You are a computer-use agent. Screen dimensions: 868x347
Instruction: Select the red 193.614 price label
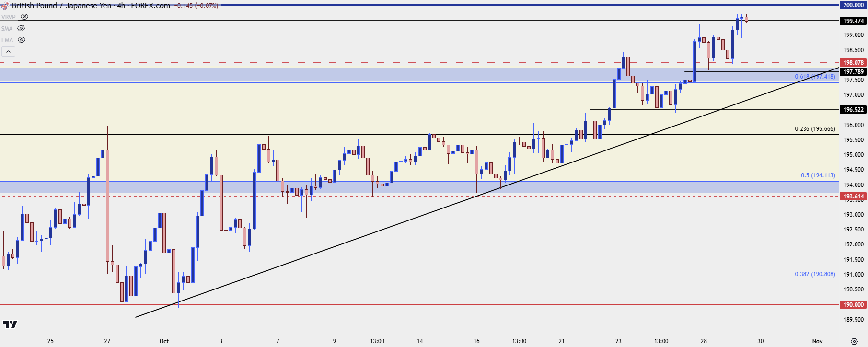pyautogui.click(x=854, y=196)
